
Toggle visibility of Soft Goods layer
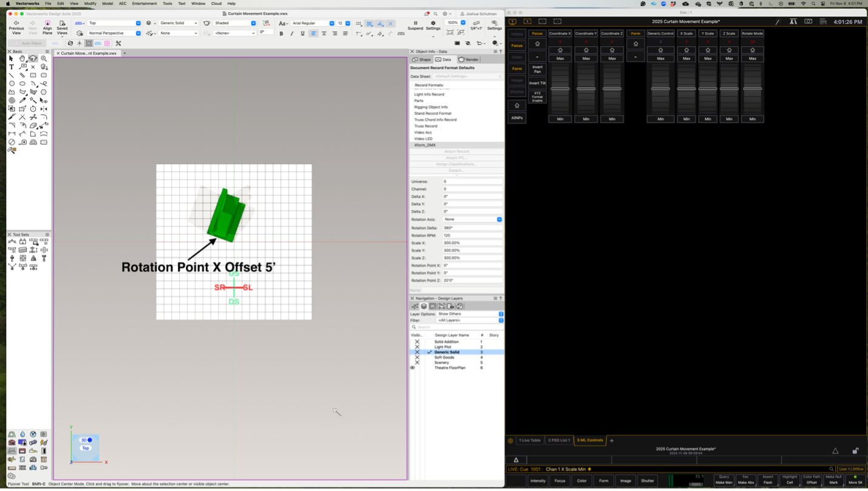[x=417, y=357]
